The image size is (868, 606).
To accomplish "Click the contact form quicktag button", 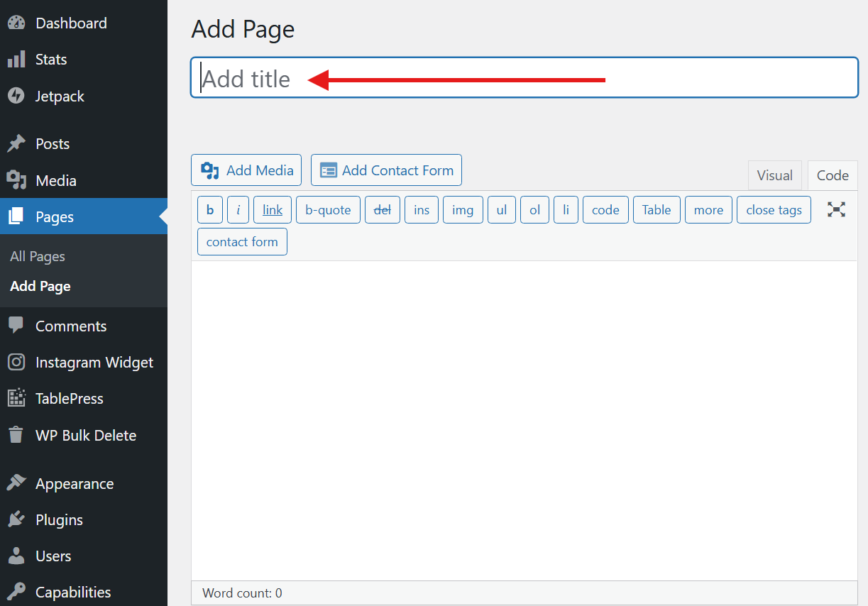I will (x=242, y=241).
